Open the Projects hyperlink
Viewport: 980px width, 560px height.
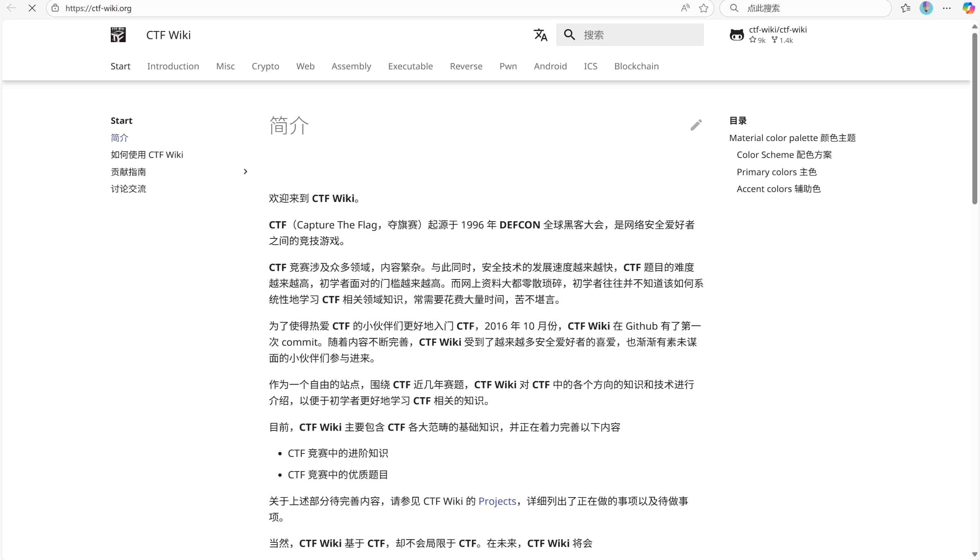[497, 501]
